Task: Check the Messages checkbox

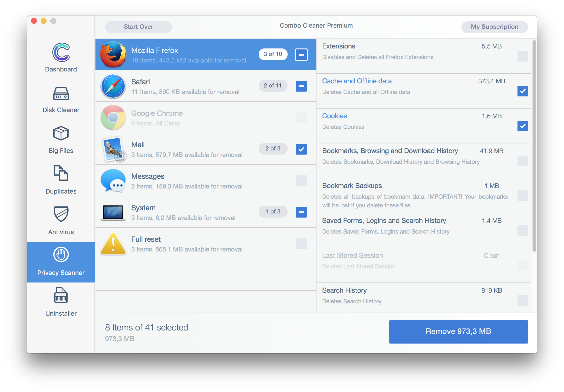Action: click(x=301, y=180)
